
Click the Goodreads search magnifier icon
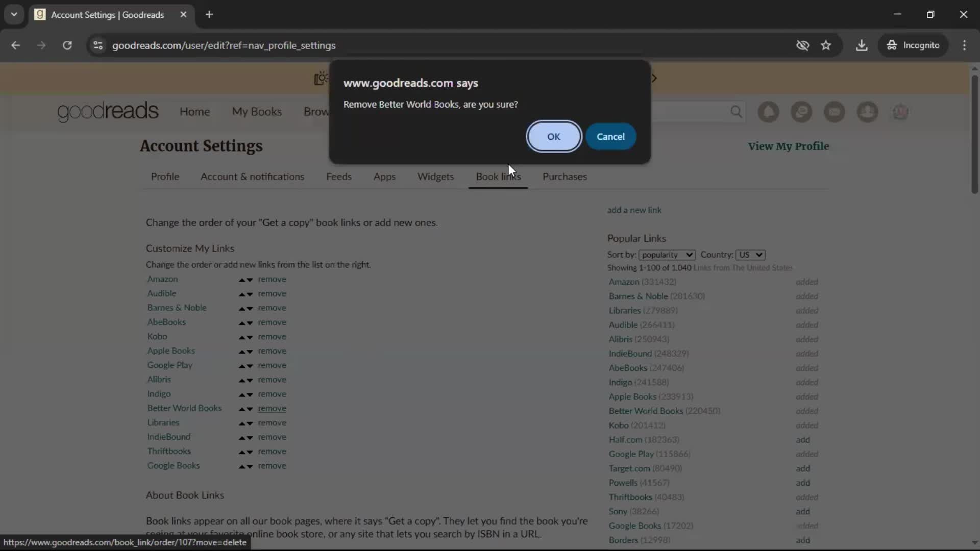click(736, 112)
